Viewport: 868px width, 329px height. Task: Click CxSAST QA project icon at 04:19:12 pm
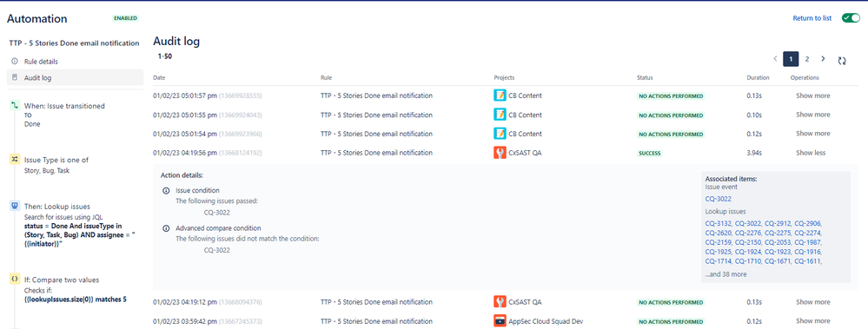pos(500,302)
